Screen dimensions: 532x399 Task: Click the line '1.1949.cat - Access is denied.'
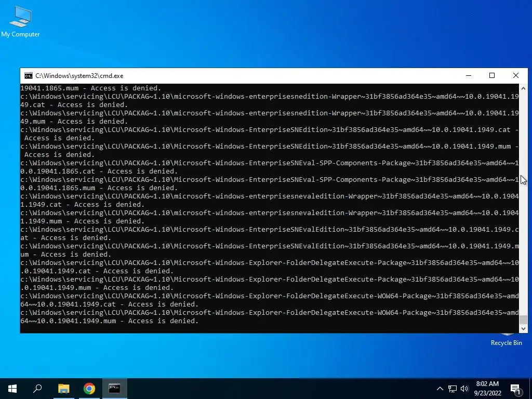pyautogui.click(x=83, y=205)
